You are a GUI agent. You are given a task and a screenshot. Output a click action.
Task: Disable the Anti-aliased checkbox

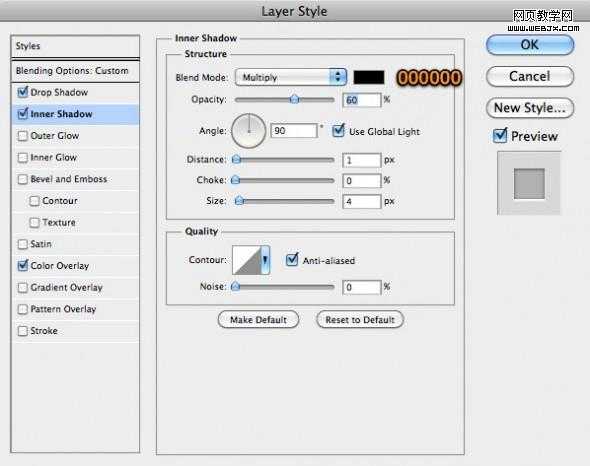(x=292, y=260)
